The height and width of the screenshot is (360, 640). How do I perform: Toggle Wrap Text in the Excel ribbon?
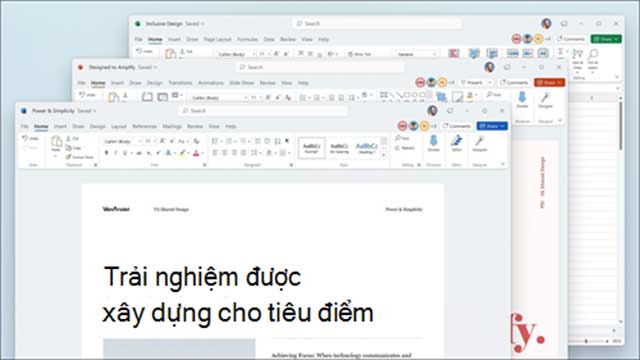click(x=359, y=54)
